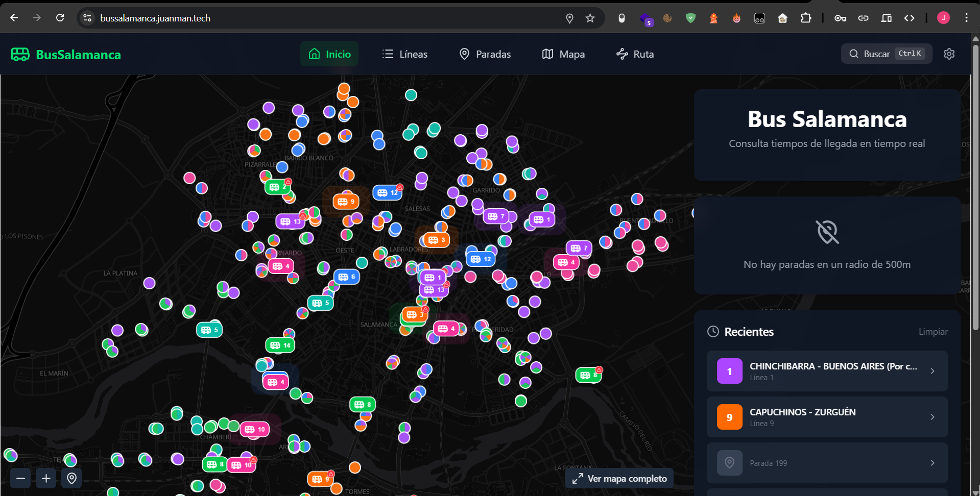
Task: Select the line 12 bus marker near Salesas
Action: point(388,192)
